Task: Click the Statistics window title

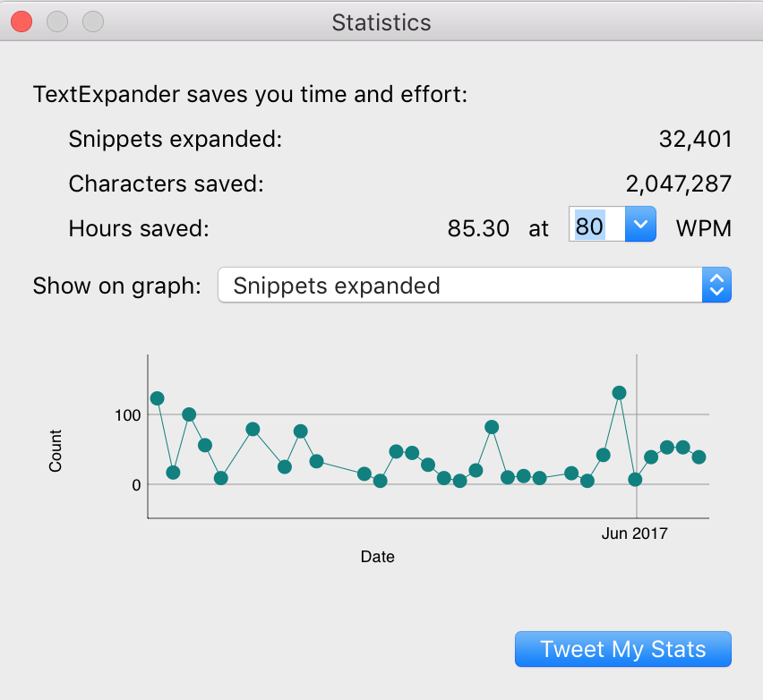Action: (381, 22)
